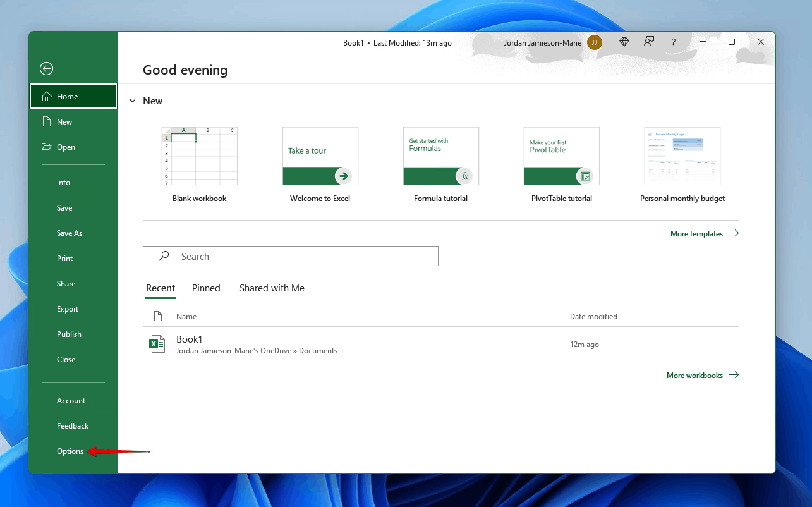This screenshot has height=507, width=812.
Task: Click the Excel file icon for Book1
Action: coord(157,345)
